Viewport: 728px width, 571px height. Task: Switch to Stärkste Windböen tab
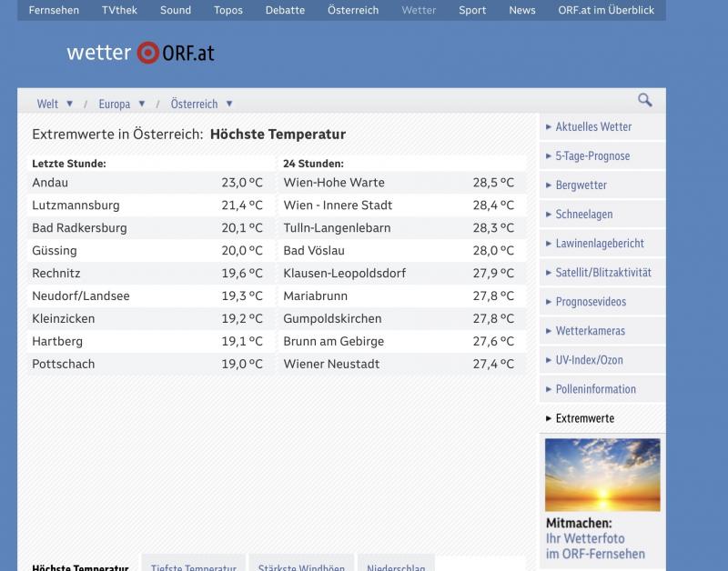301,566
